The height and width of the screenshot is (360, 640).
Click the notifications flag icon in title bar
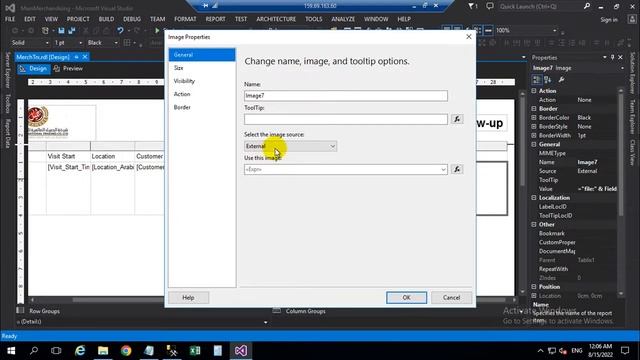pyautogui.click(x=472, y=6)
